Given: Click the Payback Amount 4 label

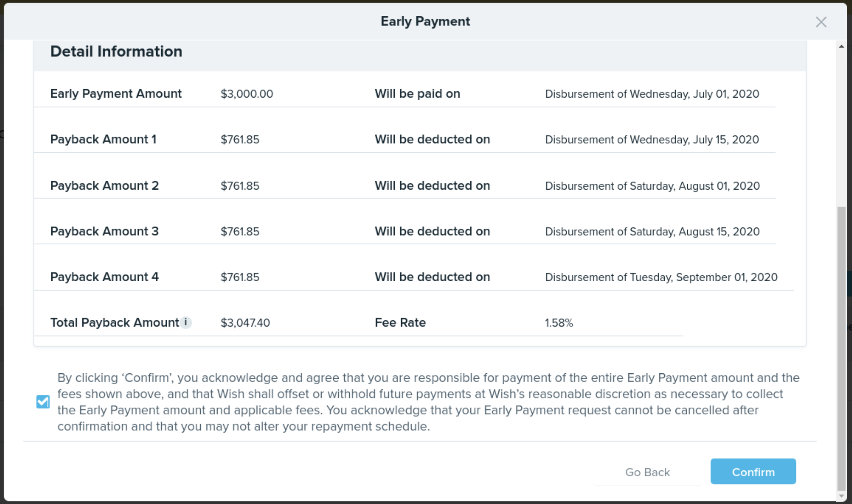Looking at the screenshot, I should 104,277.
